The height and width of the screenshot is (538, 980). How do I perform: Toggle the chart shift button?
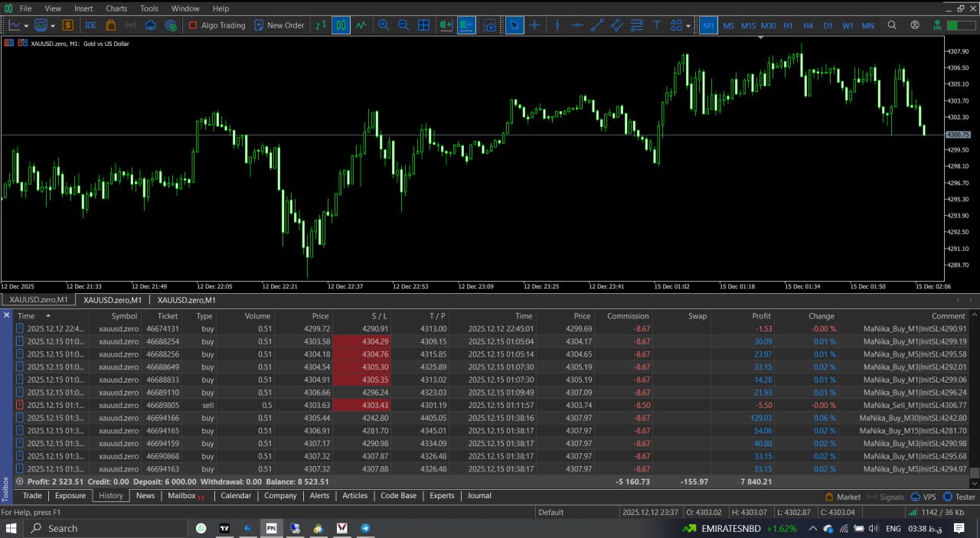click(466, 25)
